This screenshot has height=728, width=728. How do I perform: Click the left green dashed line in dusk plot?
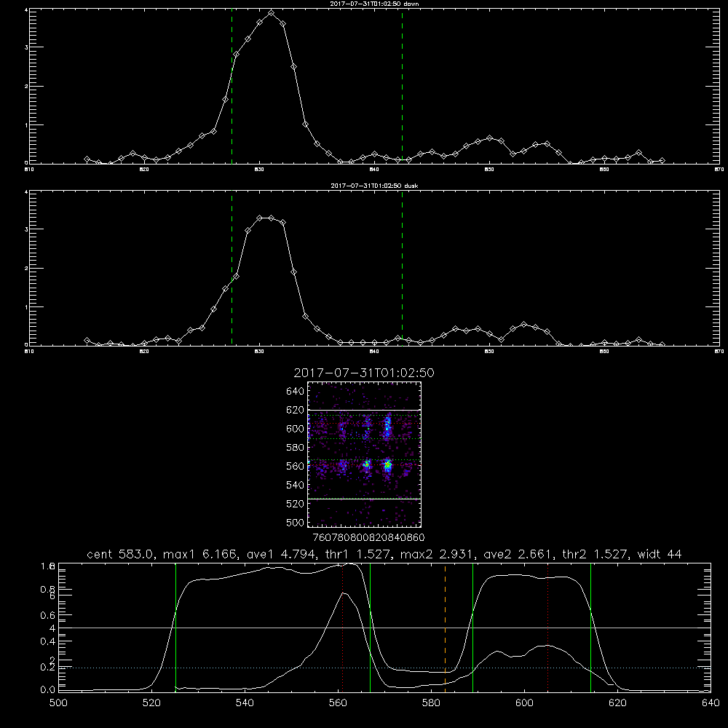coord(232,269)
